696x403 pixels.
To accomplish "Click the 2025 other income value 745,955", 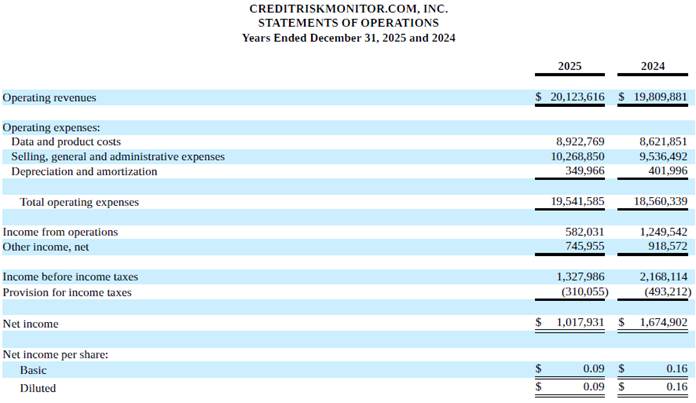I will pos(584,246).
